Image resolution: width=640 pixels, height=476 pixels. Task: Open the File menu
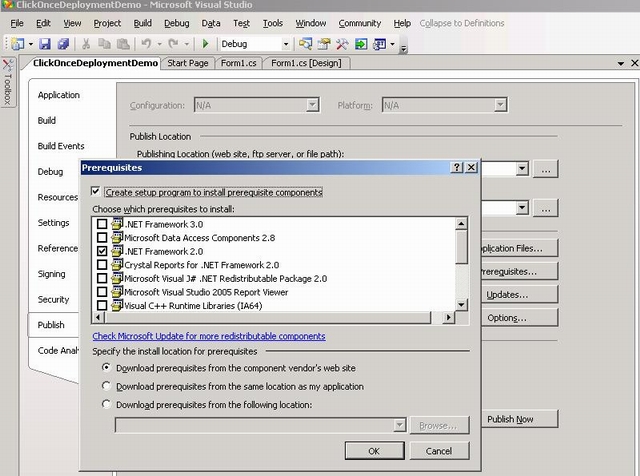pos(17,23)
